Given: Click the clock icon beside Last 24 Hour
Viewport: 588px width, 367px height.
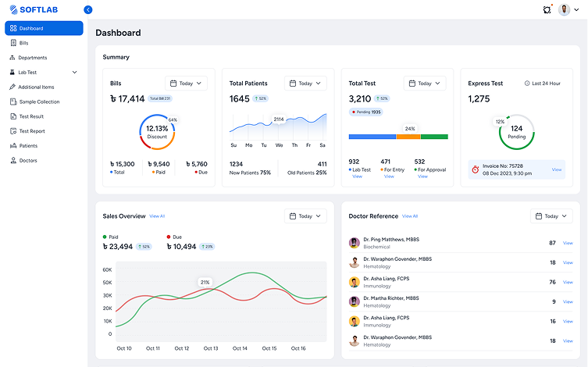Looking at the screenshot, I should coord(527,84).
